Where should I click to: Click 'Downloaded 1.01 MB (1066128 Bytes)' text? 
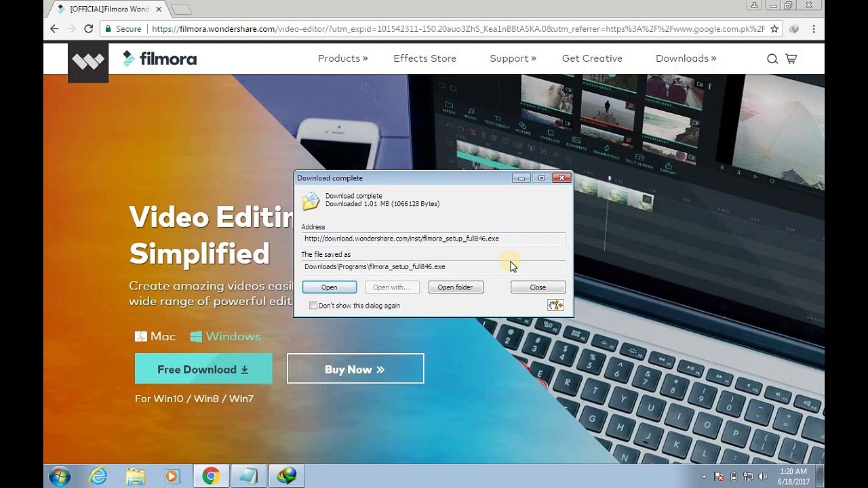pos(382,203)
